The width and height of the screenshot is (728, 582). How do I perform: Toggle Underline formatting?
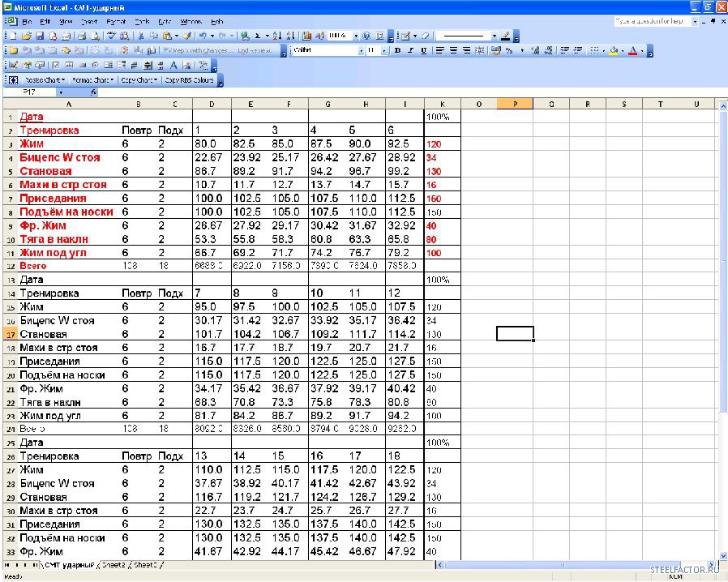coord(424,50)
